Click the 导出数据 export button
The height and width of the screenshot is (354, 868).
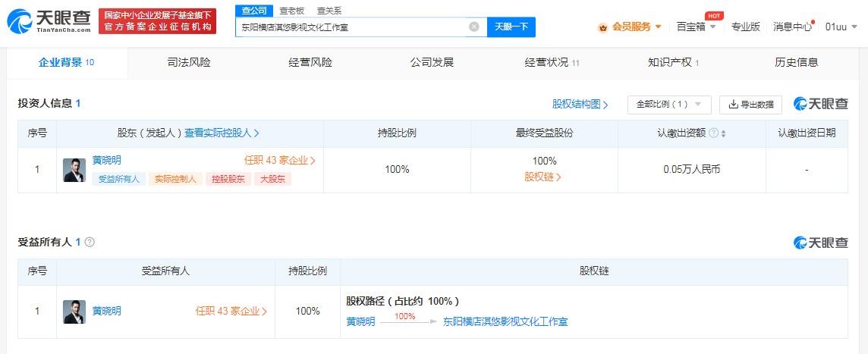pos(750,105)
